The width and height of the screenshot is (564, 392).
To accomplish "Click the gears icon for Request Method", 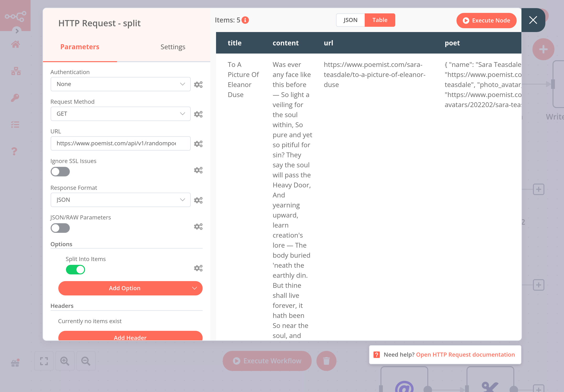I will tap(198, 114).
